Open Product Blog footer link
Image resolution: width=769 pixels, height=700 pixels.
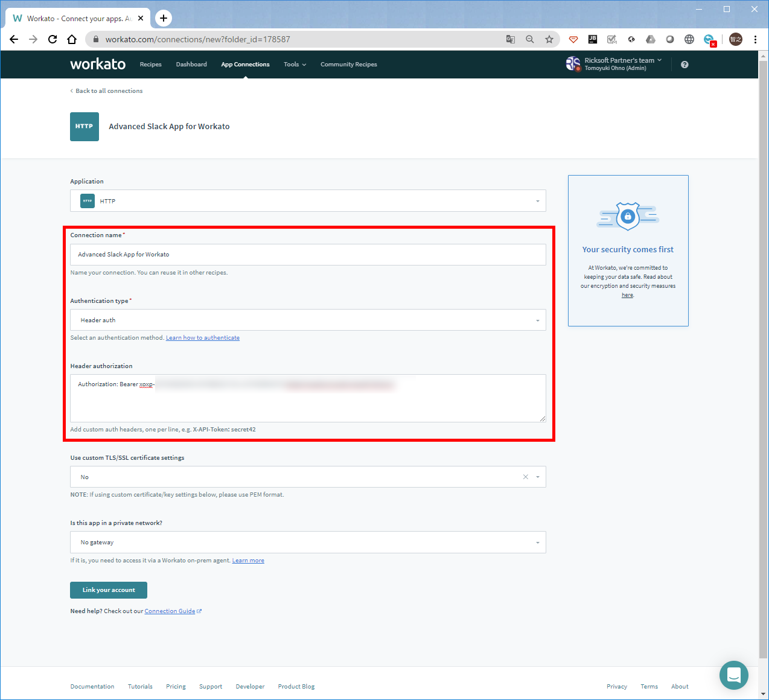(x=296, y=687)
